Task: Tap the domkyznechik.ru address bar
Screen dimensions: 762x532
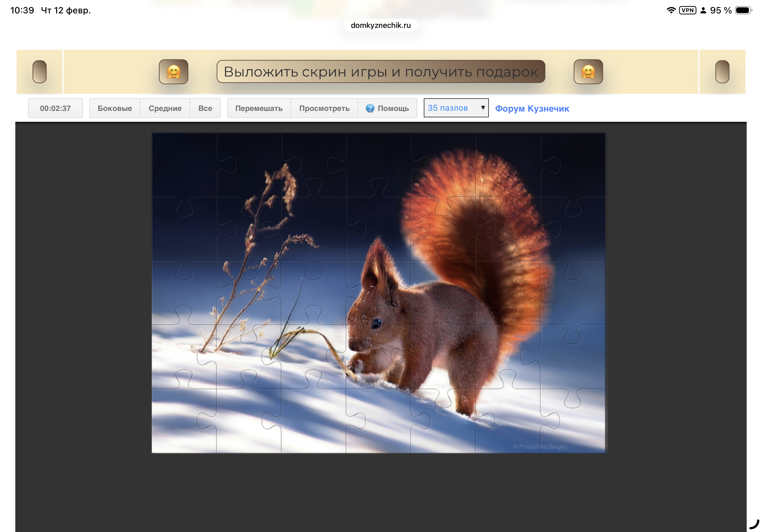Action: click(381, 25)
